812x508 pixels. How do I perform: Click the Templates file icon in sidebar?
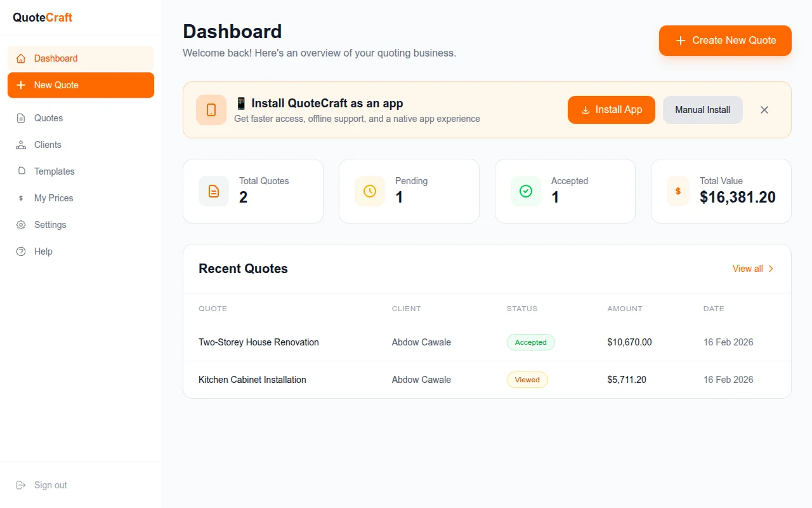click(x=21, y=171)
